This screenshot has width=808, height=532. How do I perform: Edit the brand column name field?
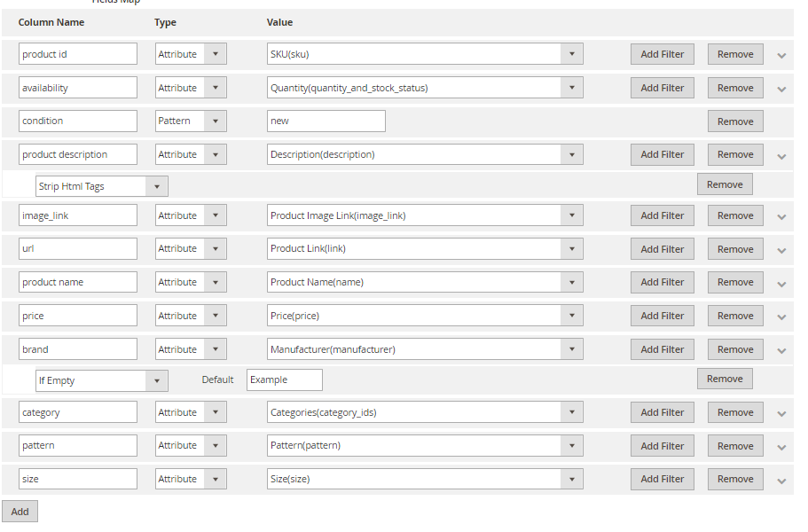pyautogui.click(x=78, y=349)
